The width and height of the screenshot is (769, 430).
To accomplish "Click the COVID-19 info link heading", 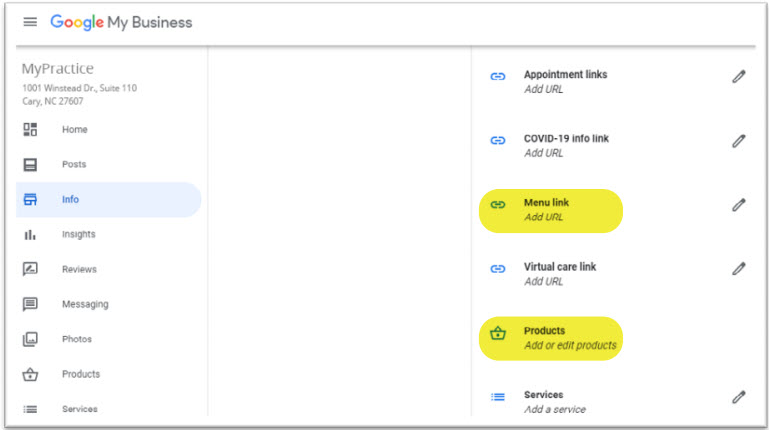I will click(566, 139).
